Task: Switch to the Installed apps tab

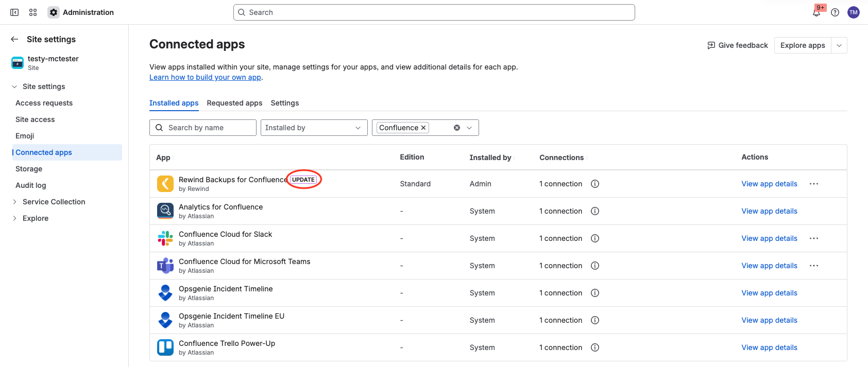Action: coord(174,103)
